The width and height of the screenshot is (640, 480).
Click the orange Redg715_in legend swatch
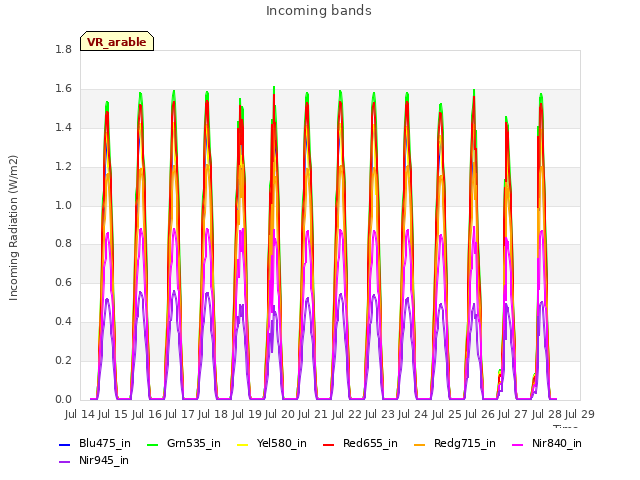click(x=419, y=444)
